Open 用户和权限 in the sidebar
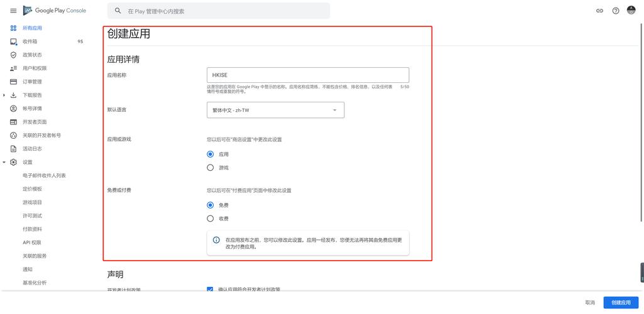This screenshot has height=314, width=644. [35, 68]
